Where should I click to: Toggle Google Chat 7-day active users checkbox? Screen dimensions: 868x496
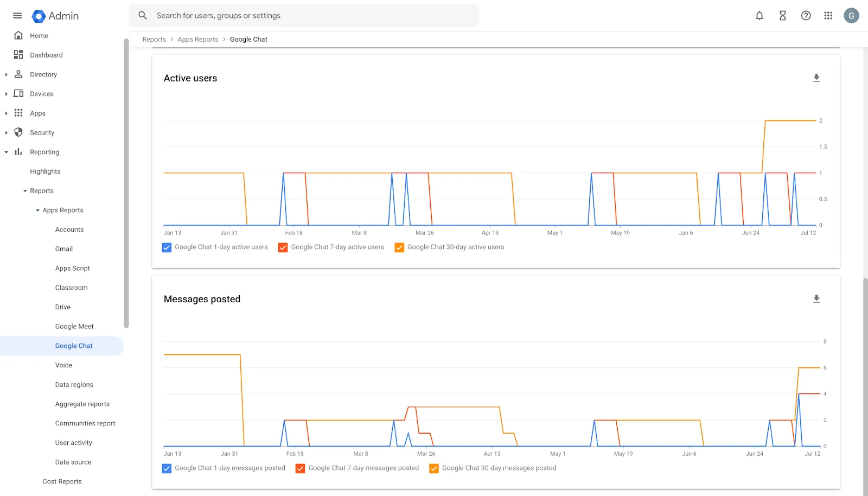pos(283,247)
